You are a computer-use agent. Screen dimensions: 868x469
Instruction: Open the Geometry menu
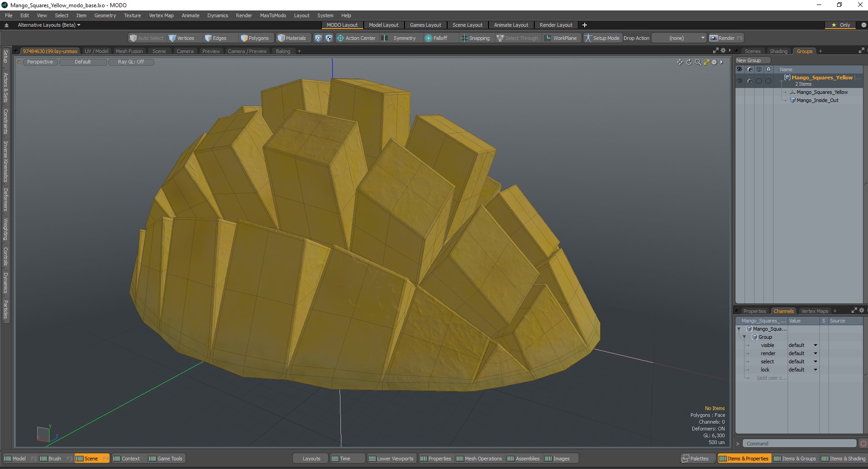[x=105, y=15]
